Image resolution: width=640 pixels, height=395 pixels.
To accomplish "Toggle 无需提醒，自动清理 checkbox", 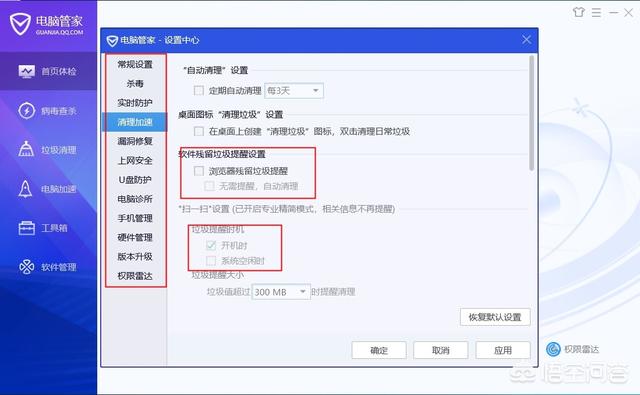I will [x=209, y=186].
